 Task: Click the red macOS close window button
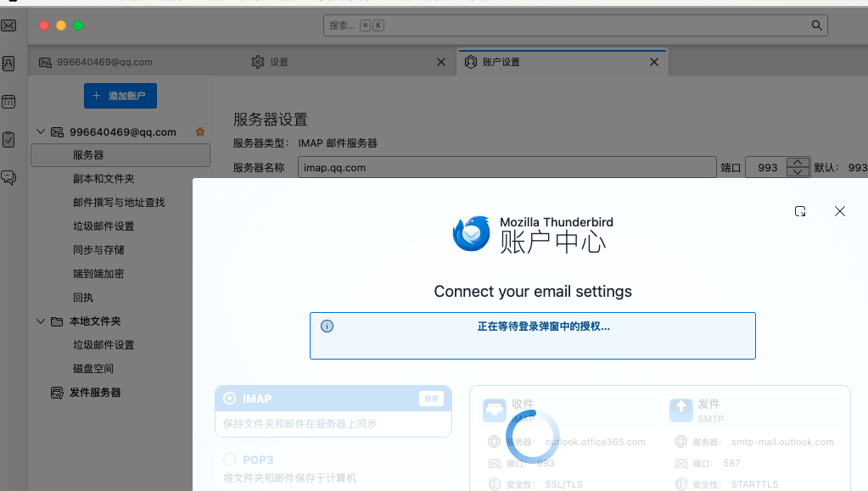pyautogui.click(x=44, y=25)
